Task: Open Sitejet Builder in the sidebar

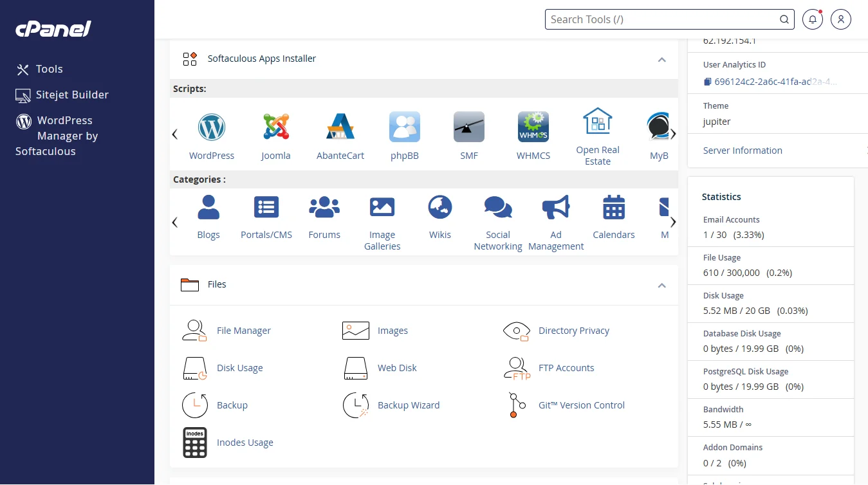Action: click(62, 95)
